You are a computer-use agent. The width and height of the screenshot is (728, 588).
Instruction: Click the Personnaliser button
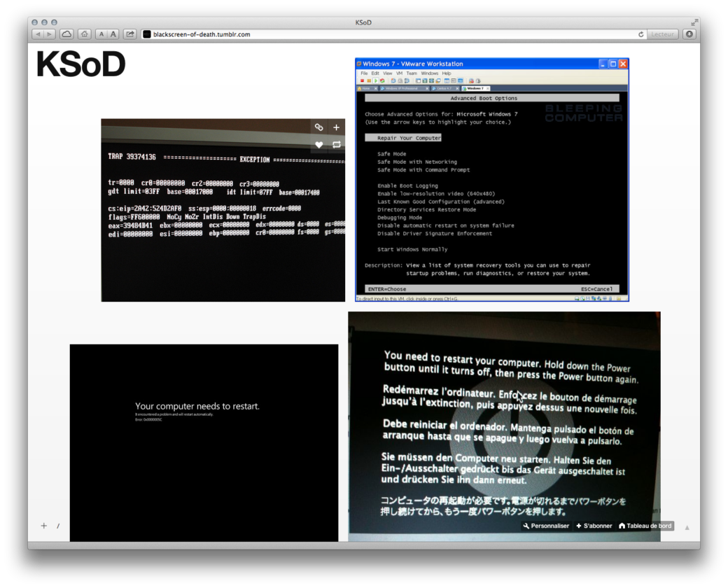click(546, 526)
